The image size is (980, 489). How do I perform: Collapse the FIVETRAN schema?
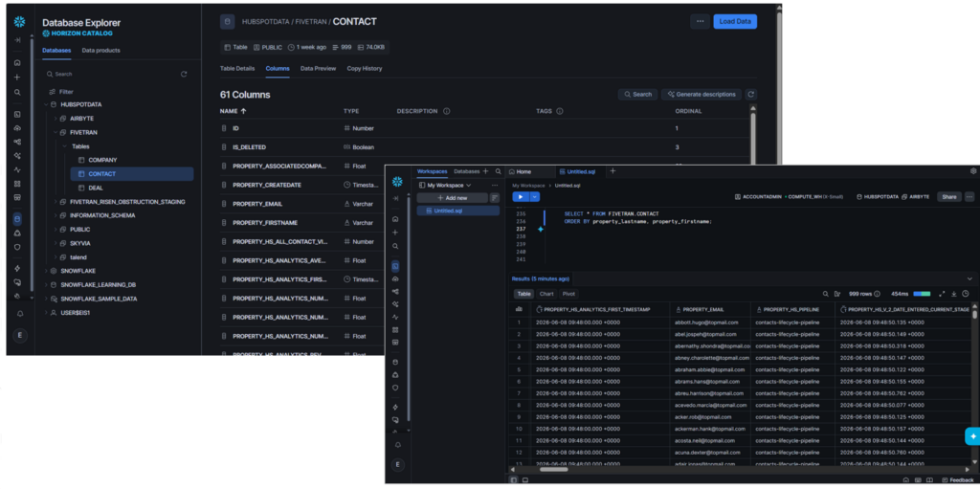pos(55,133)
